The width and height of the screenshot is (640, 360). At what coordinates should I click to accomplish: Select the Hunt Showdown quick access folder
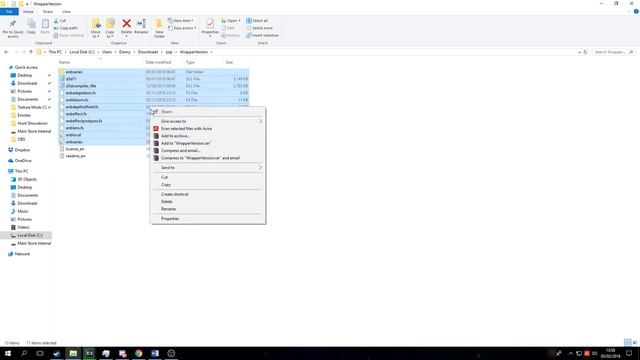pyautogui.click(x=32, y=123)
